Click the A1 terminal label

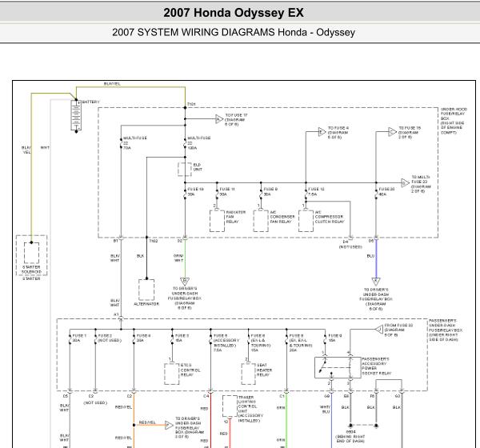[x=116, y=314]
